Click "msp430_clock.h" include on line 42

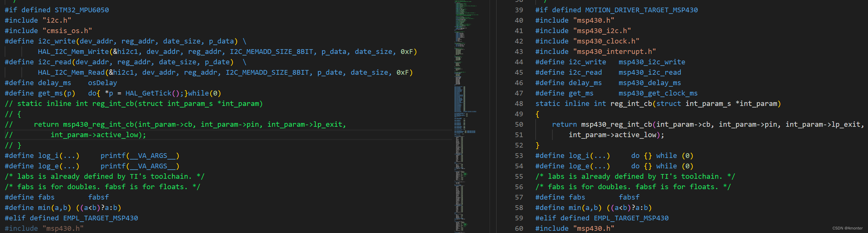tap(606, 41)
